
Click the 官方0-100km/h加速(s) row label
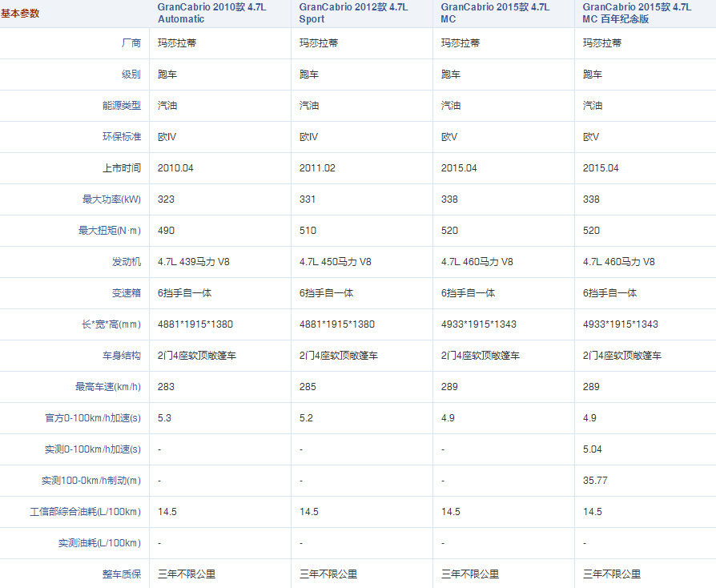coord(93,418)
